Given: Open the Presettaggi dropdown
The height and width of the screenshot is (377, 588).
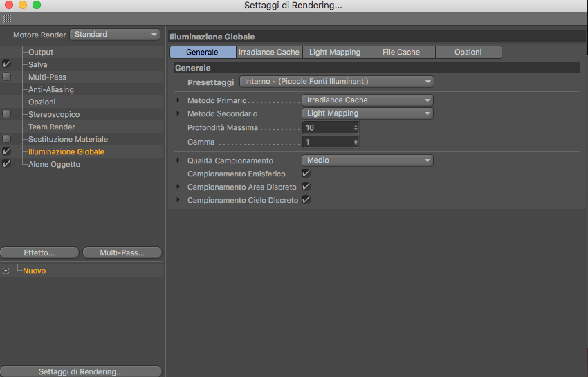Looking at the screenshot, I should pos(336,82).
